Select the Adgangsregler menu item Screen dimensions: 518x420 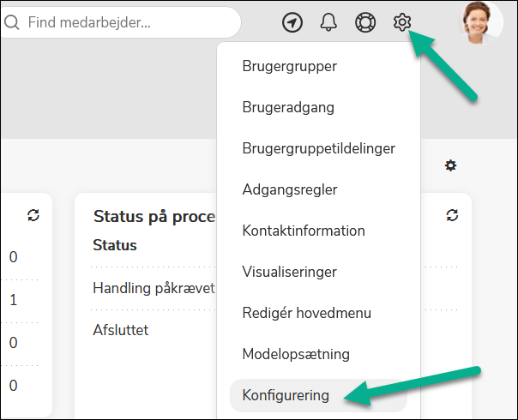(290, 189)
